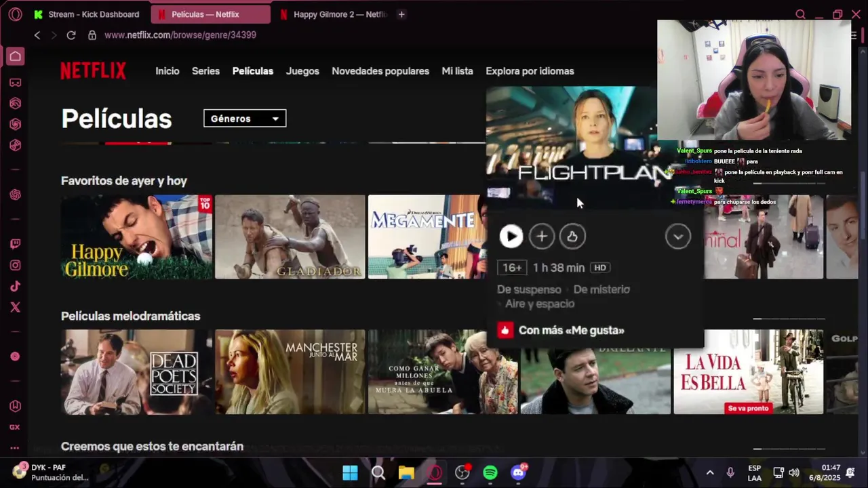868x488 pixels.
Task: Open TikTok in Opera sidebar
Action: [x=15, y=286]
